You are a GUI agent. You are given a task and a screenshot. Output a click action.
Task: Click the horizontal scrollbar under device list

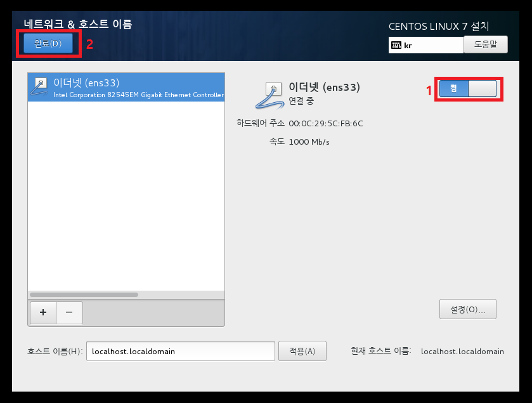84,294
